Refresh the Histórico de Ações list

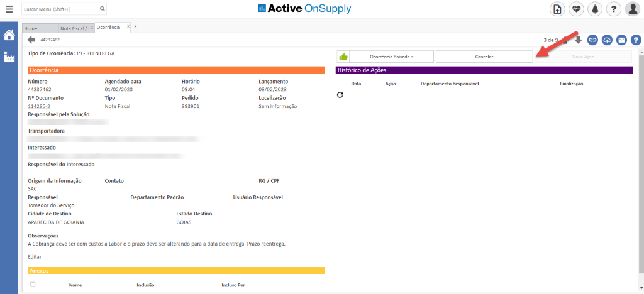coord(340,95)
